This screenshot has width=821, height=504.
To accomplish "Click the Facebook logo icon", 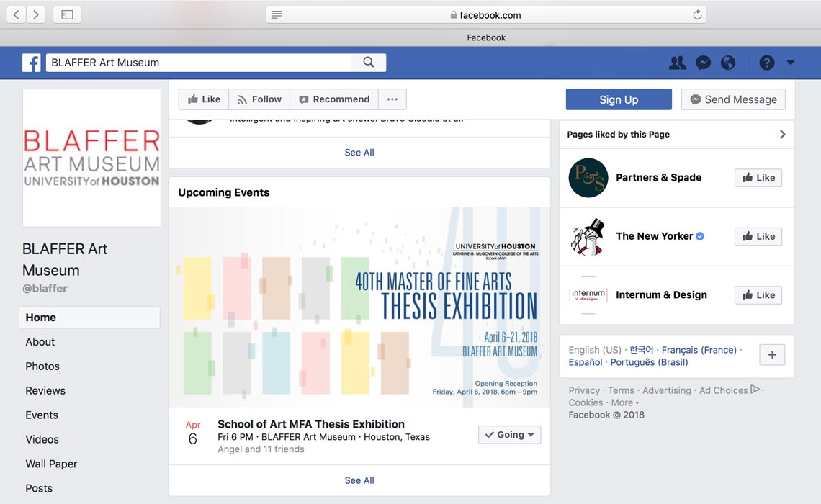I will [32, 63].
